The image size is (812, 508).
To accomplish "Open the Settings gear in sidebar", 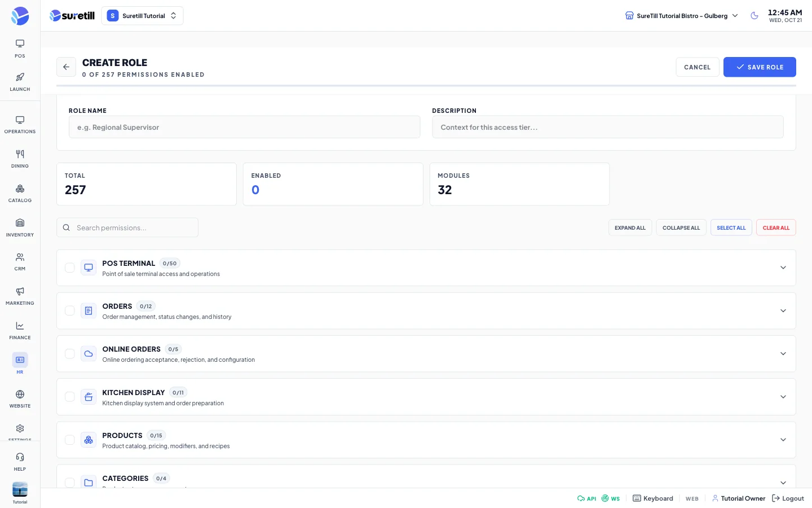I will pyautogui.click(x=20, y=430).
